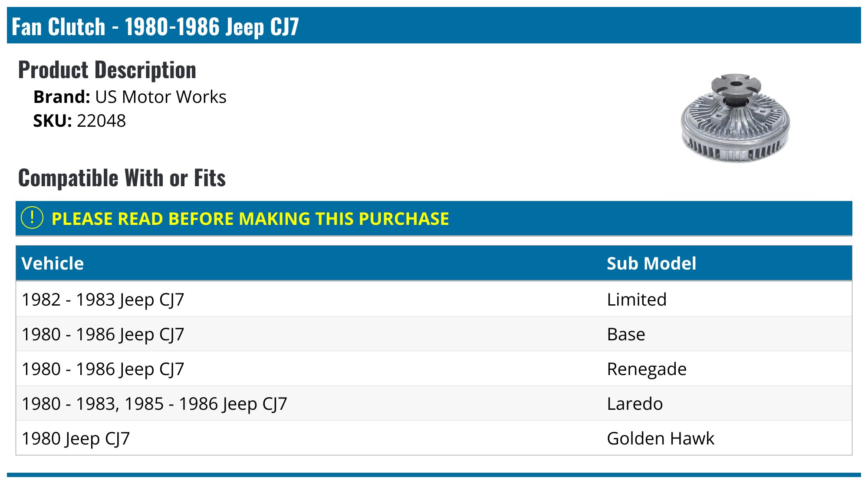This screenshot has height=484, width=868.
Task: Click the Brand label text
Action: coord(62,97)
